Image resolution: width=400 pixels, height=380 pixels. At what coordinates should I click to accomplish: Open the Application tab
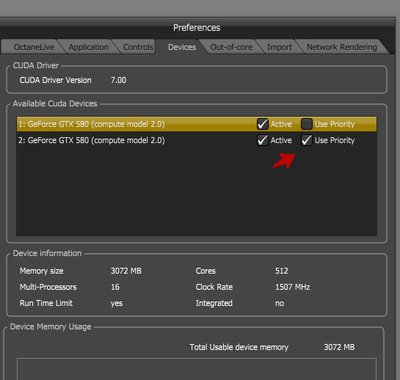(88, 47)
